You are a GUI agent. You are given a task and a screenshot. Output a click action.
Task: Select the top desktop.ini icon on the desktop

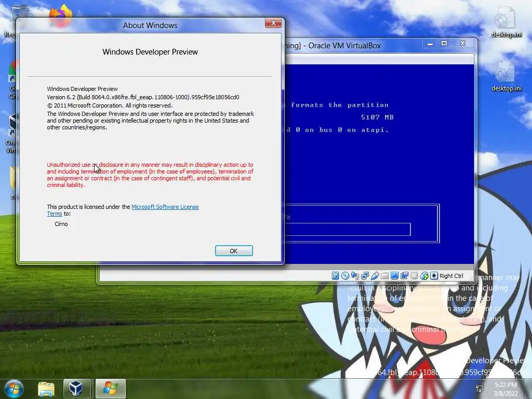(x=506, y=22)
